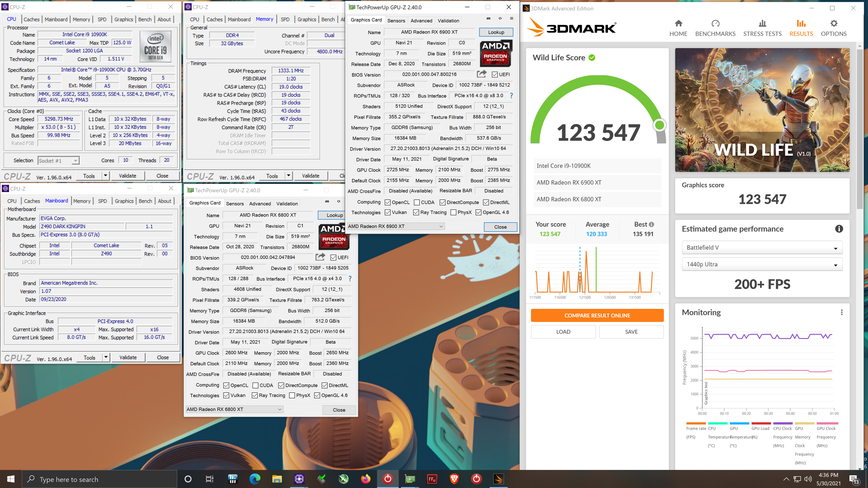Switch to Caches tab in CPU-Z CPU window

pyautogui.click(x=32, y=19)
